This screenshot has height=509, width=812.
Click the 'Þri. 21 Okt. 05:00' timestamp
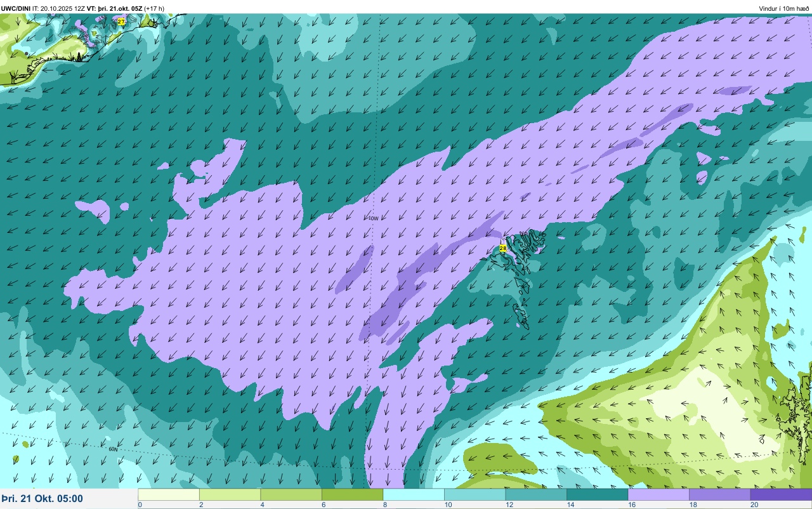coord(42,498)
